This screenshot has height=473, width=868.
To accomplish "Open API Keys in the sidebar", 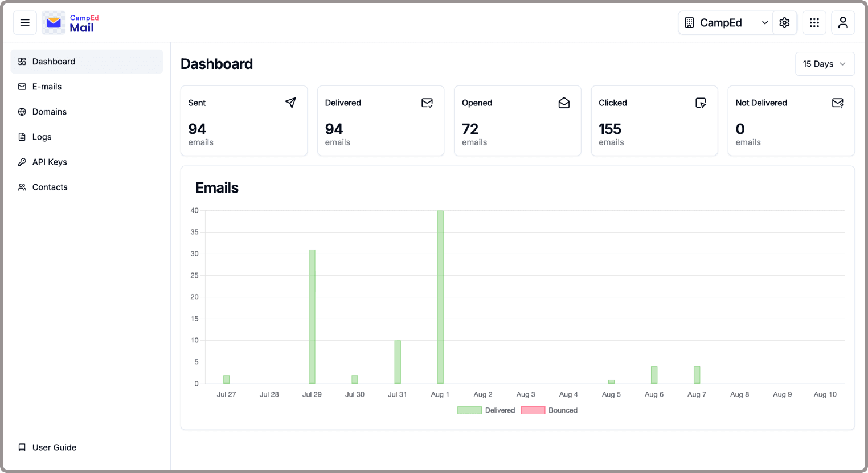I will click(x=87, y=162).
